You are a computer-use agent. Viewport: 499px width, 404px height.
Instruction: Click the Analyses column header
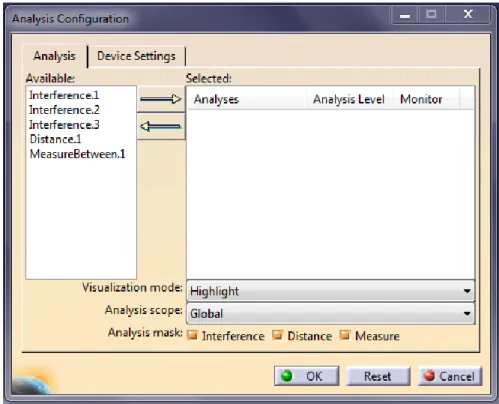(x=247, y=99)
